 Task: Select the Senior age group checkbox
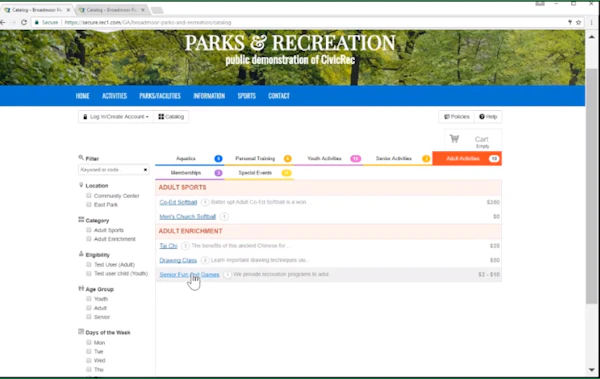pyautogui.click(x=89, y=317)
